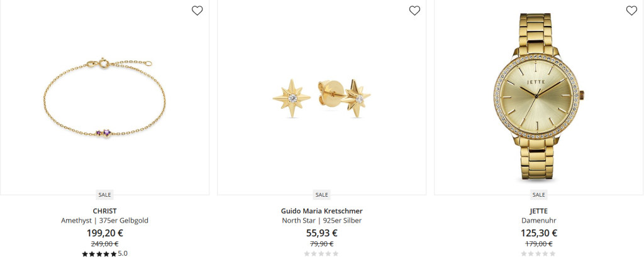Open the gold JETTE watch image

click(538, 97)
